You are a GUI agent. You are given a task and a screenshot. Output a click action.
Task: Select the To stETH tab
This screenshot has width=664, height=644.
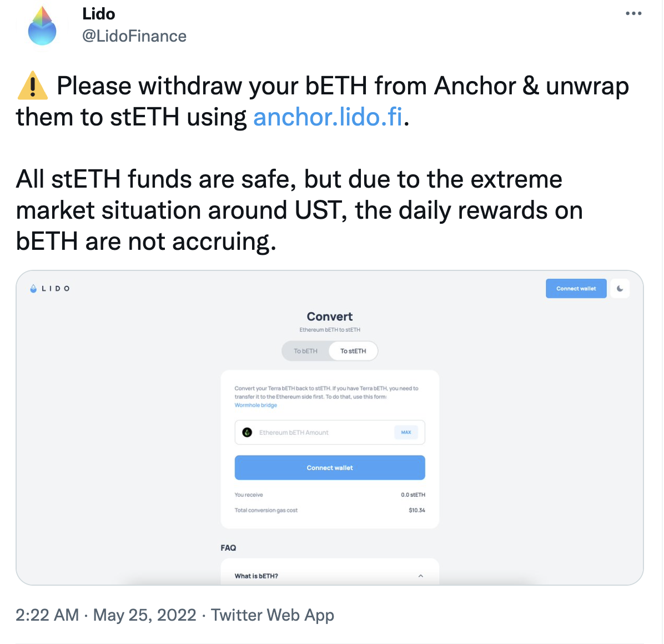[353, 351]
